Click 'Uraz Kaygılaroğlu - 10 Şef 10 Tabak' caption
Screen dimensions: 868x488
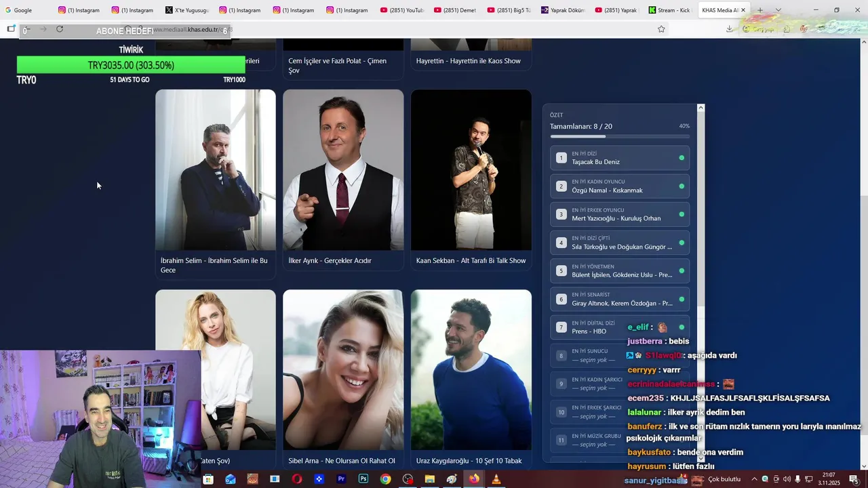469,461
